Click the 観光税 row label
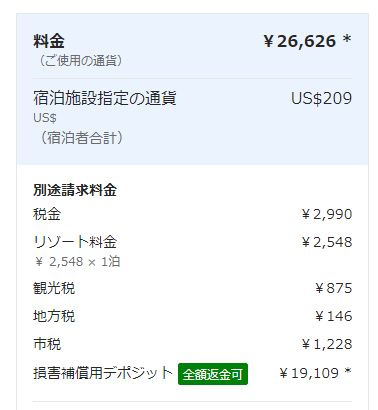The width and height of the screenshot is (378, 410). pos(54,288)
